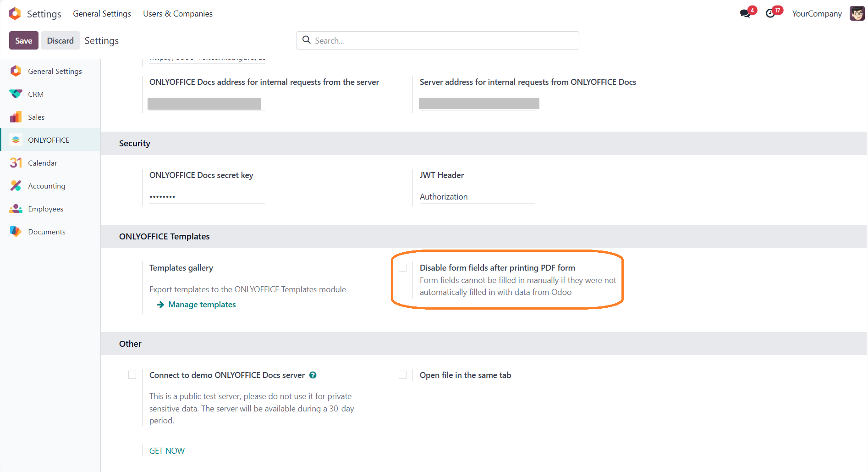The image size is (868, 472).
Task: Open the Employees settings section
Action: [x=45, y=208]
